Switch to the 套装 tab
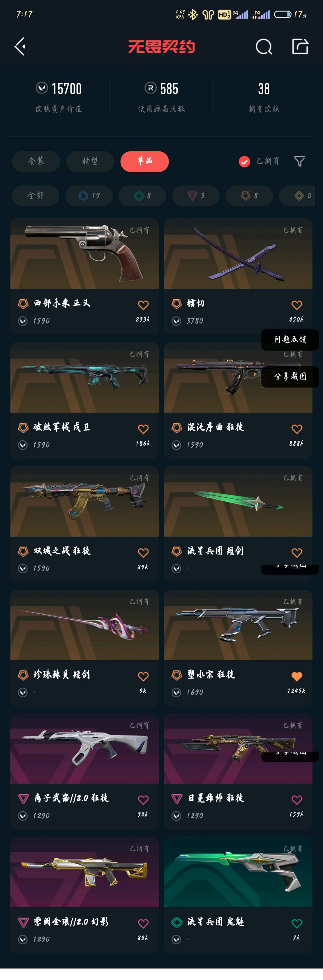Image resolution: width=323 pixels, height=980 pixels. tap(36, 161)
